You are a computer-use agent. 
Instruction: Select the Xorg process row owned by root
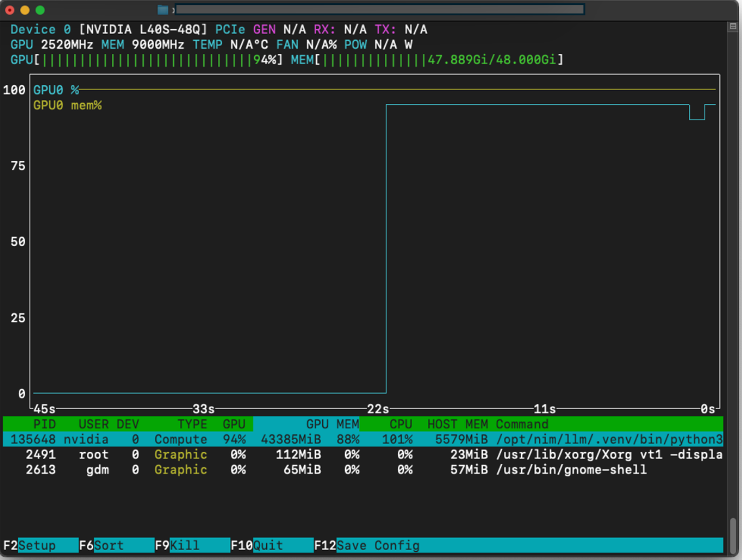362,455
